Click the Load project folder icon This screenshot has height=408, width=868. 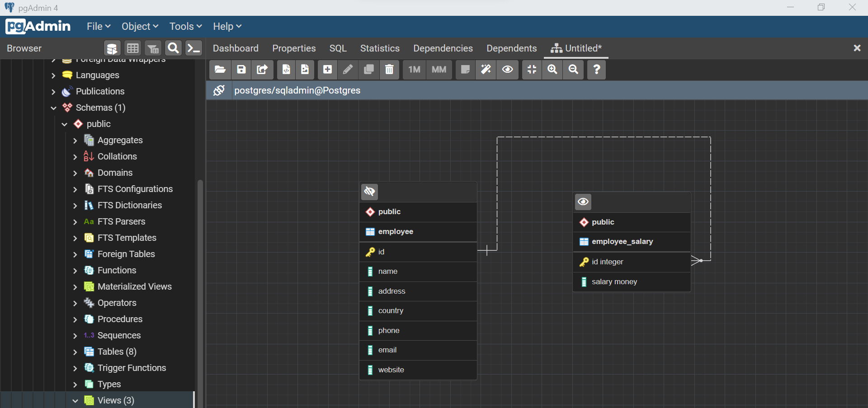point(220,70)
